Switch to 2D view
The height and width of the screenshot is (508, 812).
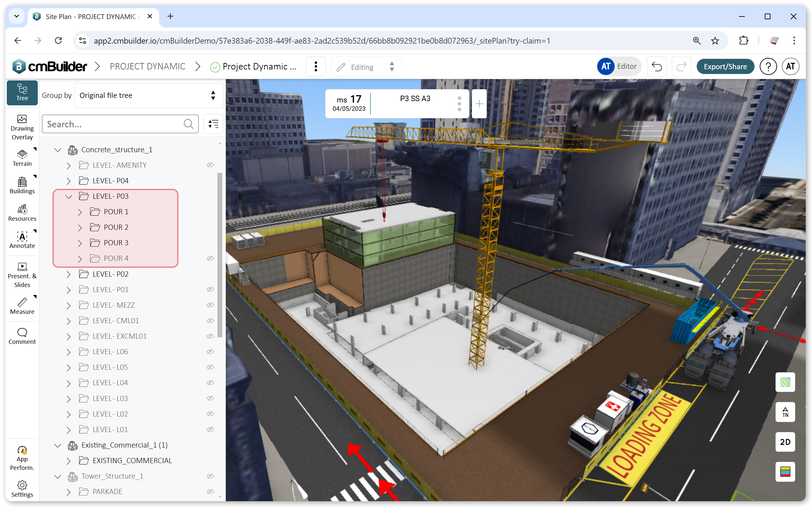pyautogui.click(x=785, y=442)
